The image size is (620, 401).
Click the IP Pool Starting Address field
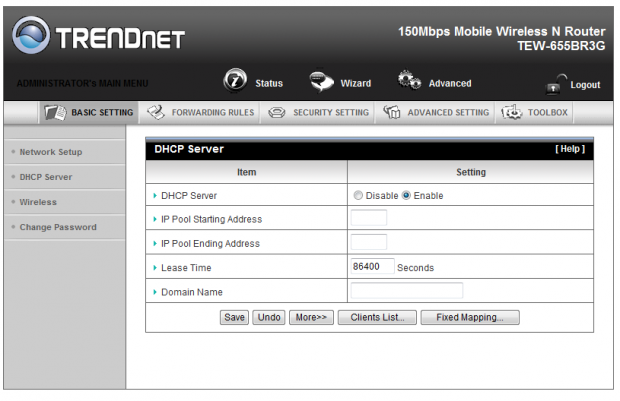point(369,218)
